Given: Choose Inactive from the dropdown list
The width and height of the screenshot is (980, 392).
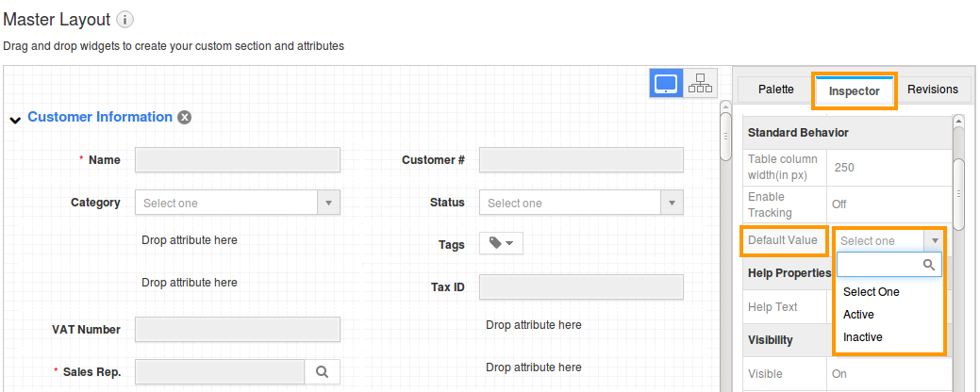Looking at the screenshot, I should pyautogui.click(x=862, y=337).
